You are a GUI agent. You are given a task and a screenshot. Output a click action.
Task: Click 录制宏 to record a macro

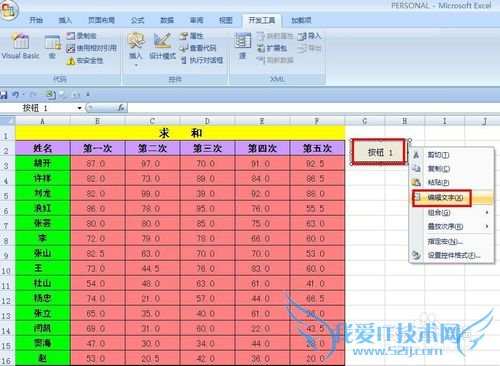tap(82, 36)
